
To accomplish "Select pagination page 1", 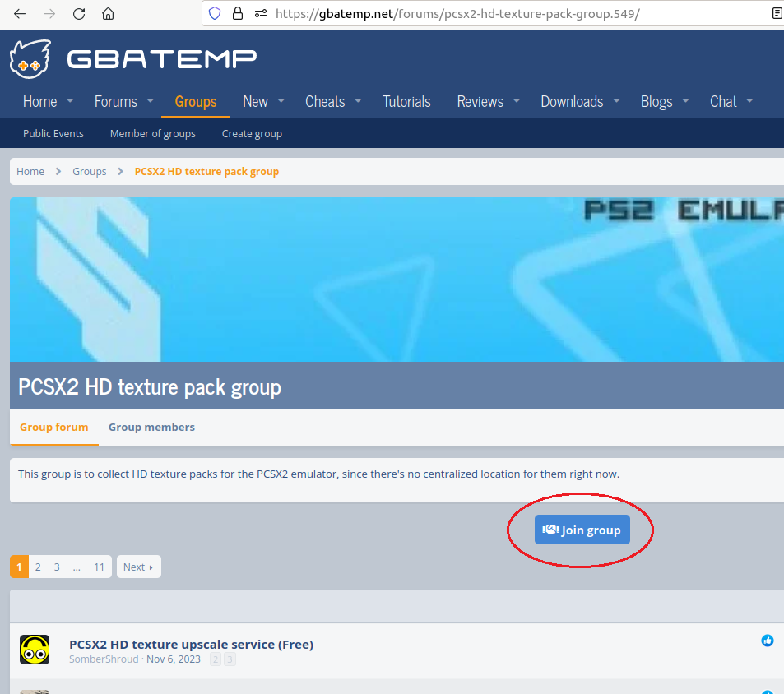I will 19,567.
